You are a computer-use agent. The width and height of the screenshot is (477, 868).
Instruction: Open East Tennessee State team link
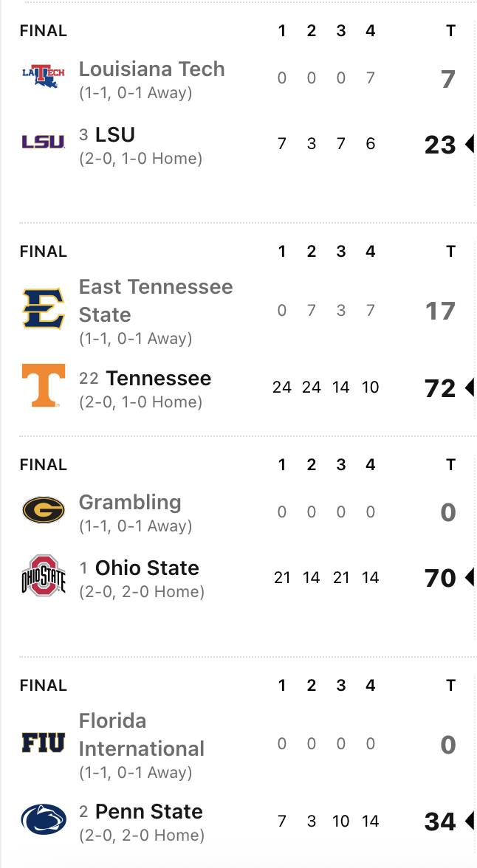(155, 300)
